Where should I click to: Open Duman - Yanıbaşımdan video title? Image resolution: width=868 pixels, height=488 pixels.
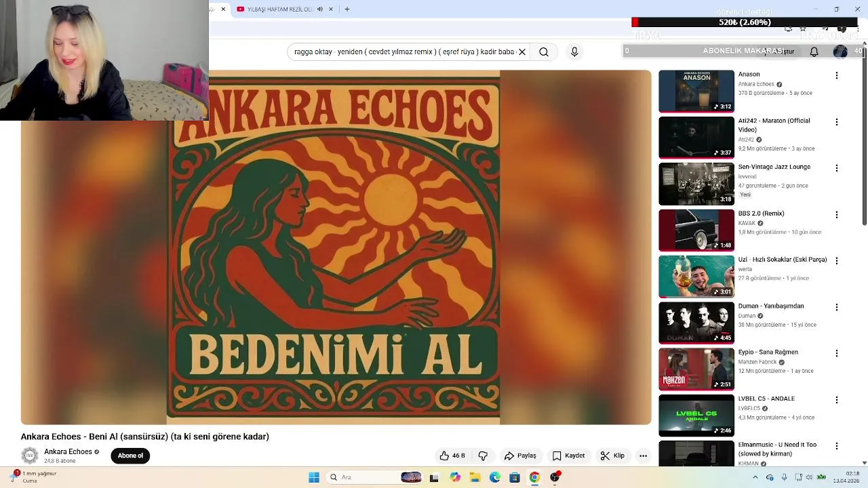click(771, 306)
